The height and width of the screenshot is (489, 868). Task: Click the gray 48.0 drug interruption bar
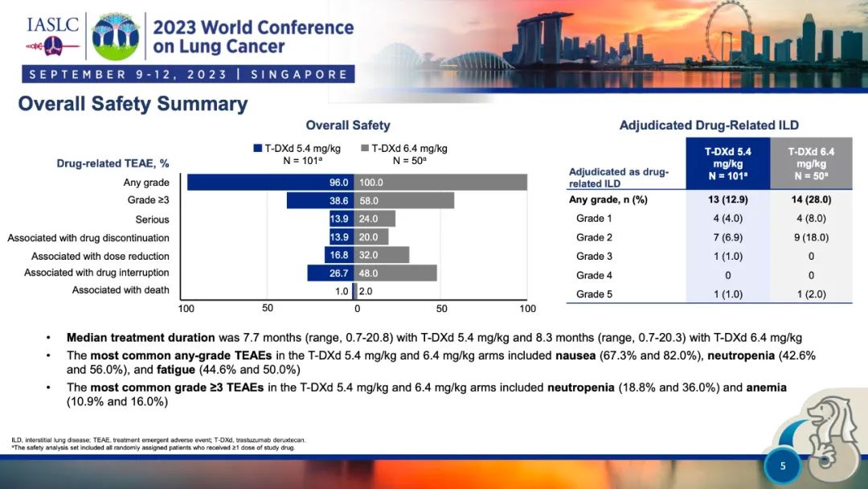395,273
